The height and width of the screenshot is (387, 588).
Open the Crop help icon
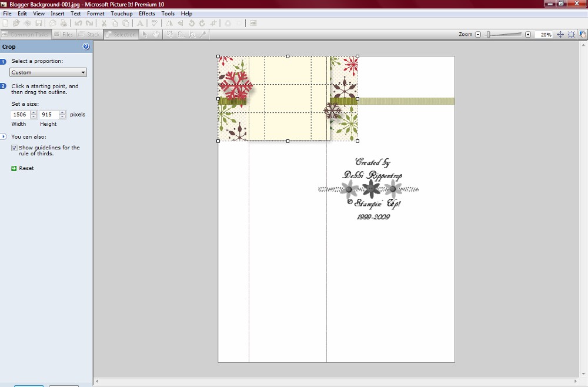click(x=86, y=46)
